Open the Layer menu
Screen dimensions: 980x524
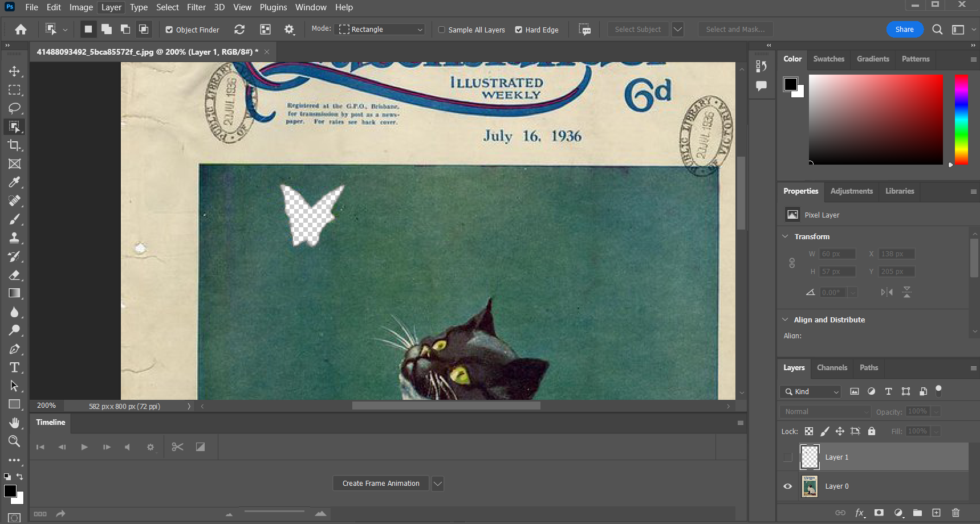coord(111,7)
